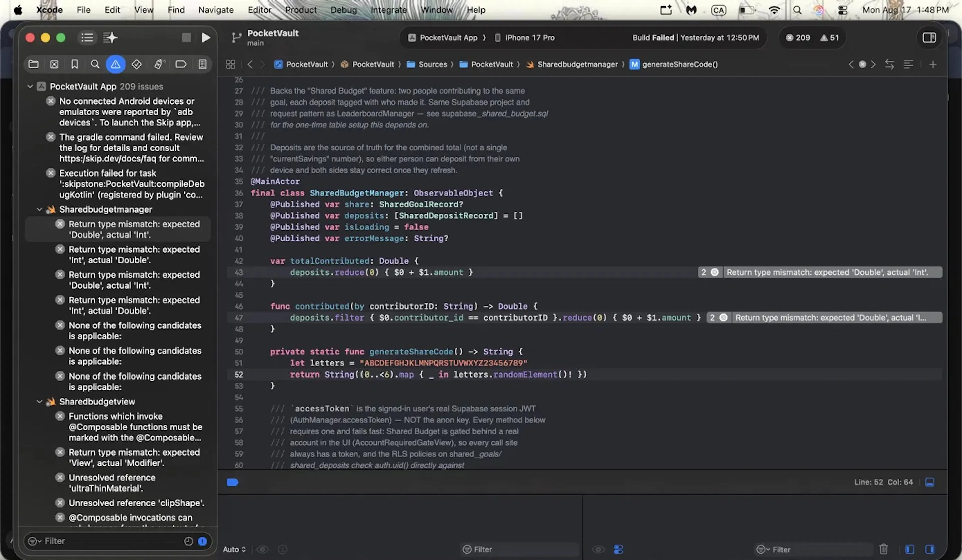Select the 'gradle command failed' issue

[125, 148]
